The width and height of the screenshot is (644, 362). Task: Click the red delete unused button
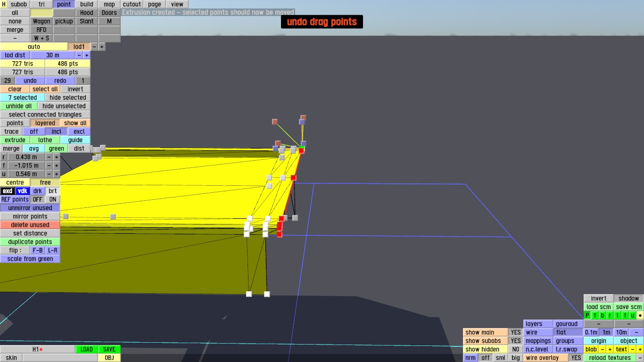coord(30,225)
